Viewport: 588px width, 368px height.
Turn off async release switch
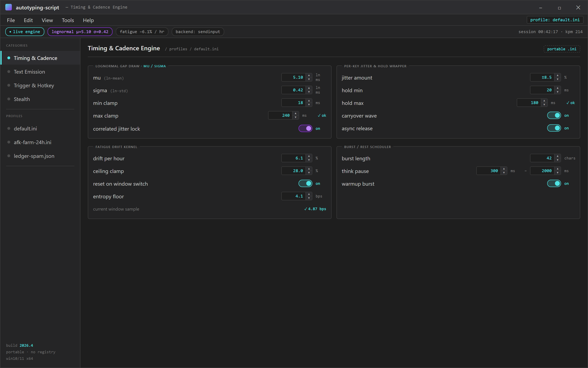pos(554,128)
